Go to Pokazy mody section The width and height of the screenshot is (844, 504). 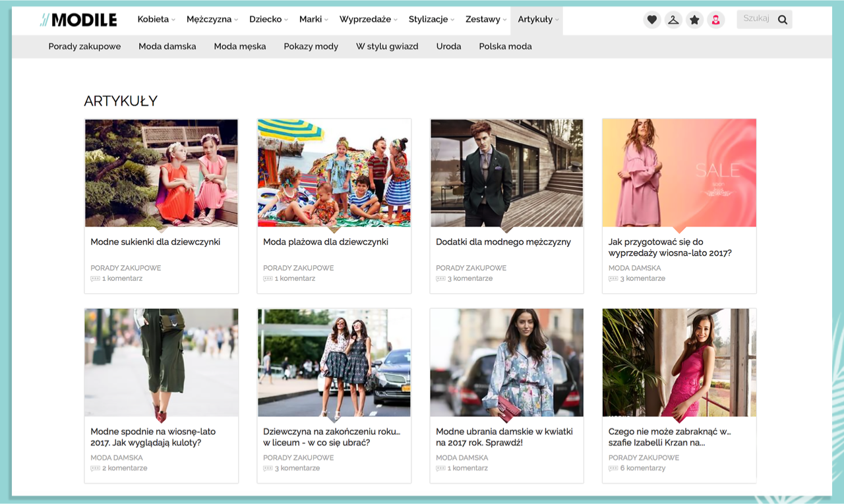tap(311, 46)
